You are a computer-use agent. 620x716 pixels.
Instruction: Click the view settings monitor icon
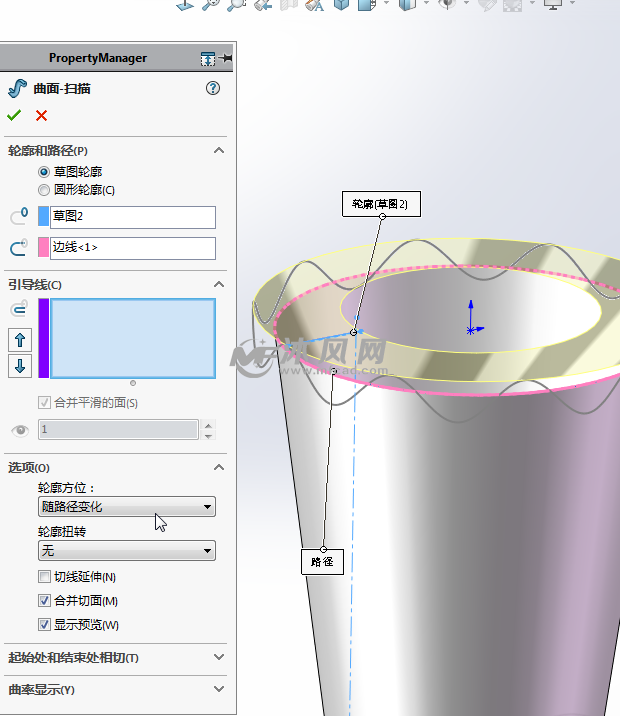pyautogui.click(x=553, y=5)
